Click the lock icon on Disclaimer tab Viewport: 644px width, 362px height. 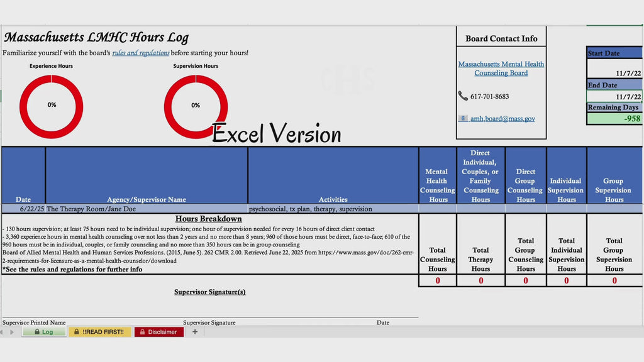(x=142, y=332)
